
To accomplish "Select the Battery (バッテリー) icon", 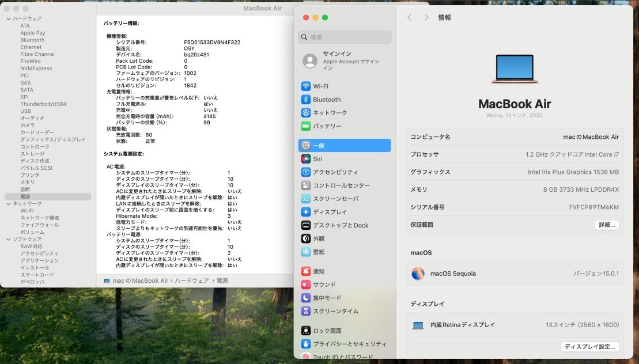I will pyautogui.click(x=305, y=126).
